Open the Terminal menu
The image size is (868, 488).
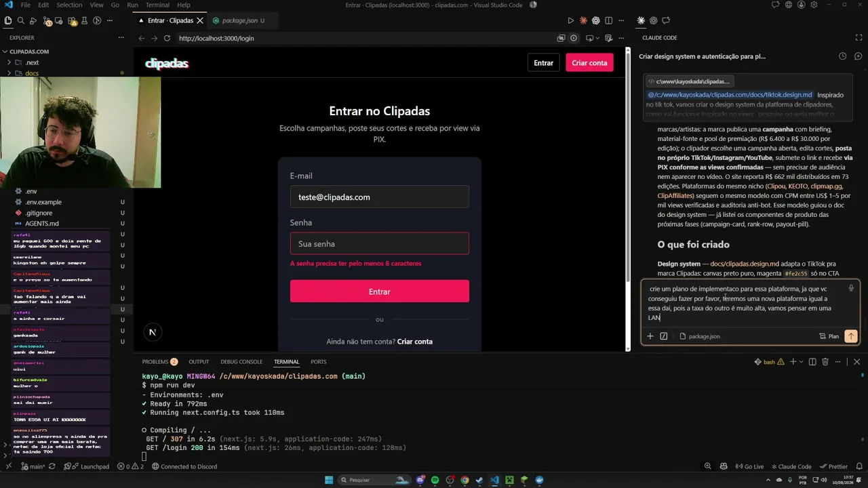click(157, 5)
